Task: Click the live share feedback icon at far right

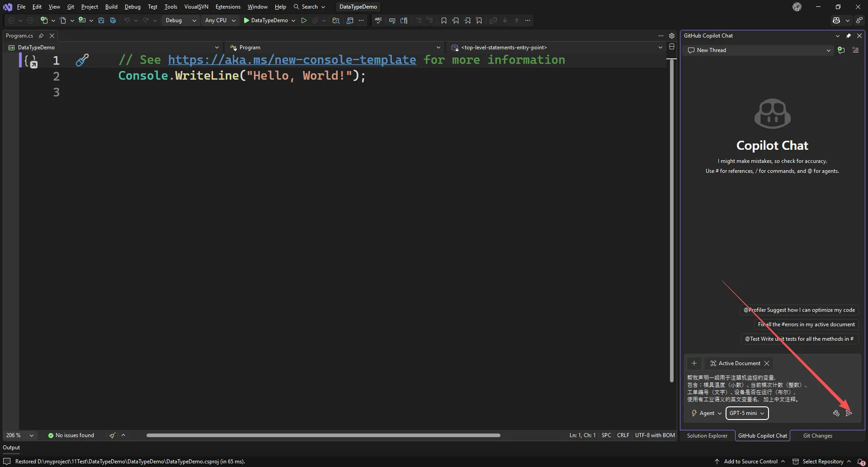Action: point(859,20)
